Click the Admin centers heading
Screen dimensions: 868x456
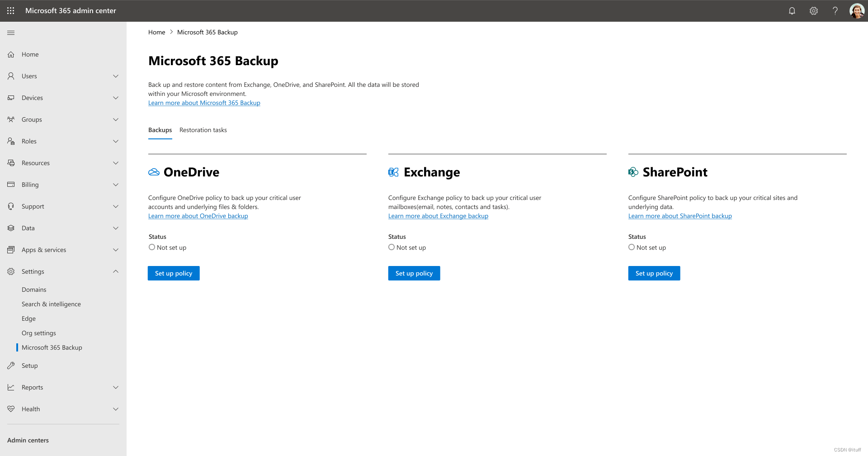tap(28, 440)
